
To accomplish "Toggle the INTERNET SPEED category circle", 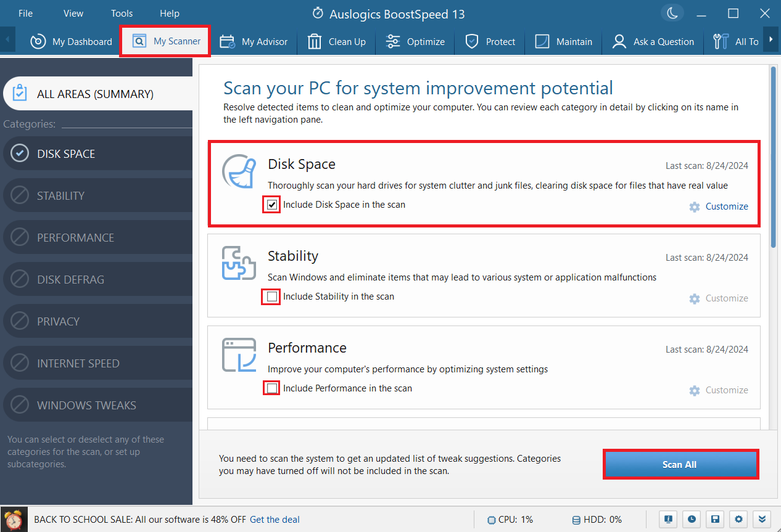I will [x=20, y=363].
